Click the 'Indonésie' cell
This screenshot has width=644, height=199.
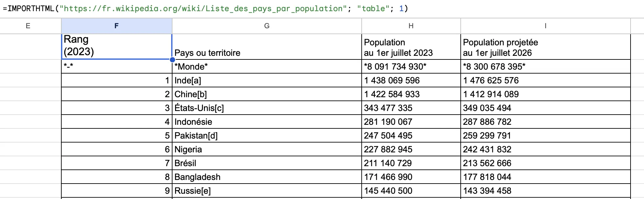click(267, 122)
